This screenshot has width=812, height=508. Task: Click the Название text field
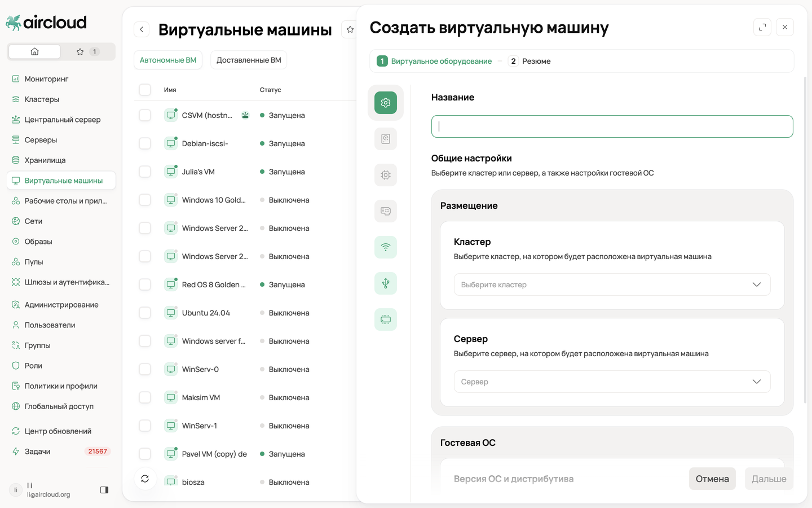click(x=612, y=126)
